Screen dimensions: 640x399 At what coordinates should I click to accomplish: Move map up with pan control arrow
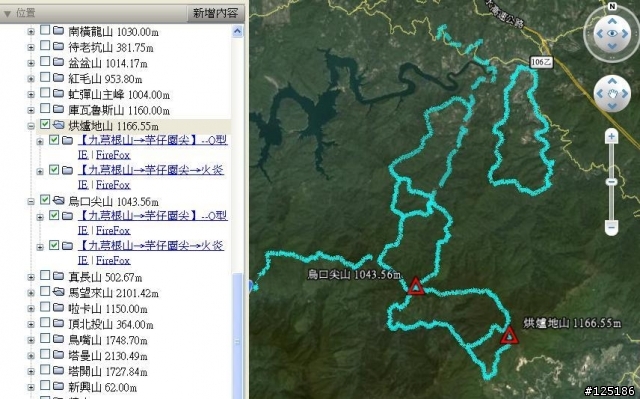coord(612,82)
